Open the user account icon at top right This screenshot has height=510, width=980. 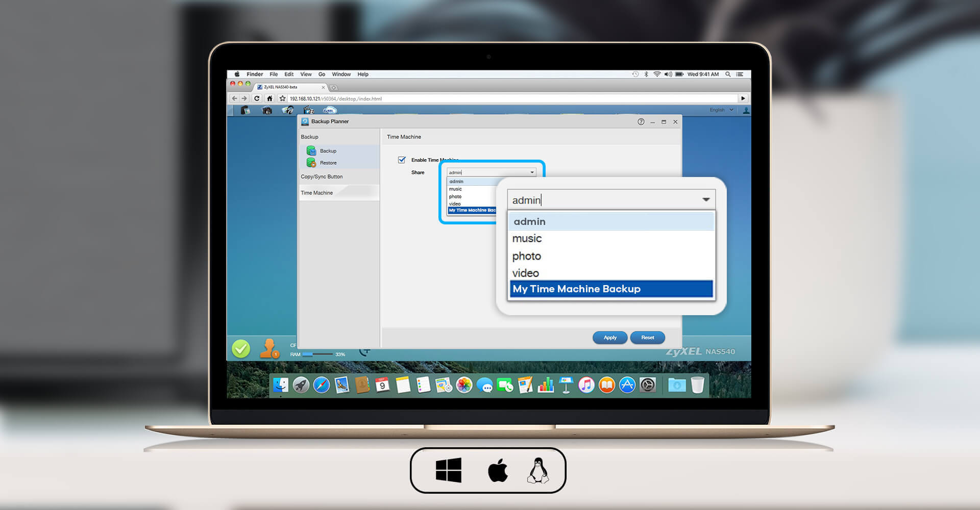[x=746, y=110]
